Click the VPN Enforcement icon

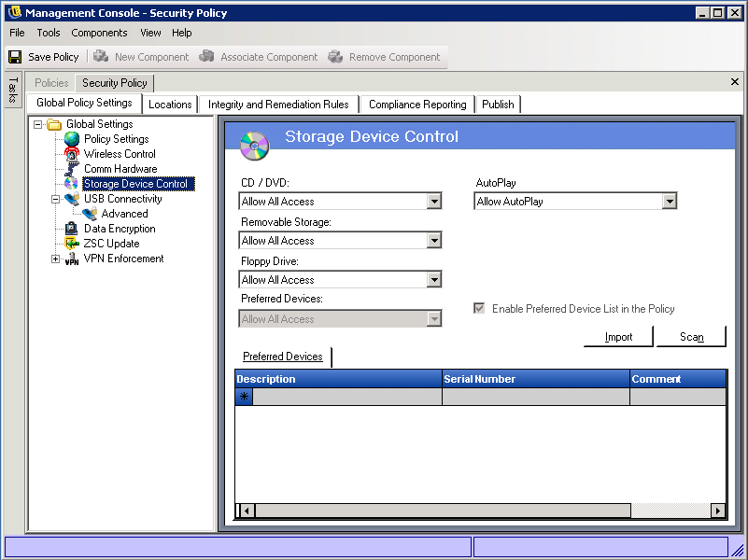click(x=72, y=259)
